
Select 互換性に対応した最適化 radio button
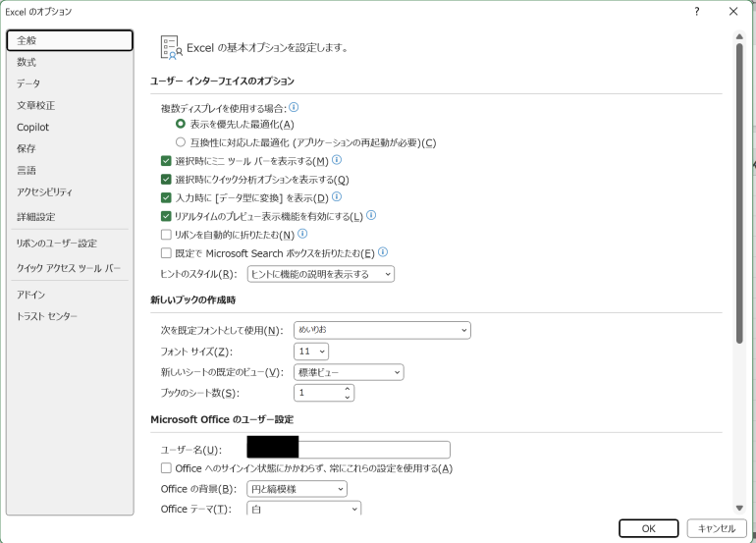[x=180, y=142]
